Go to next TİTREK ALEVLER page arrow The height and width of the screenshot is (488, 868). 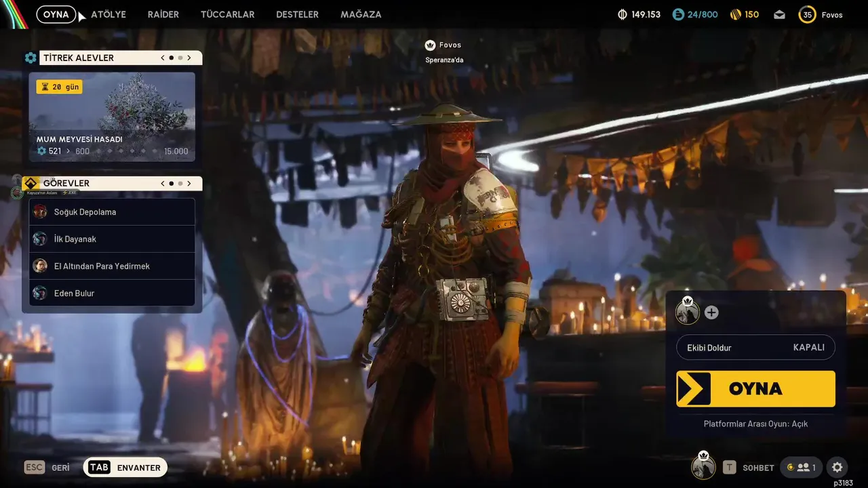click(189, 58)
